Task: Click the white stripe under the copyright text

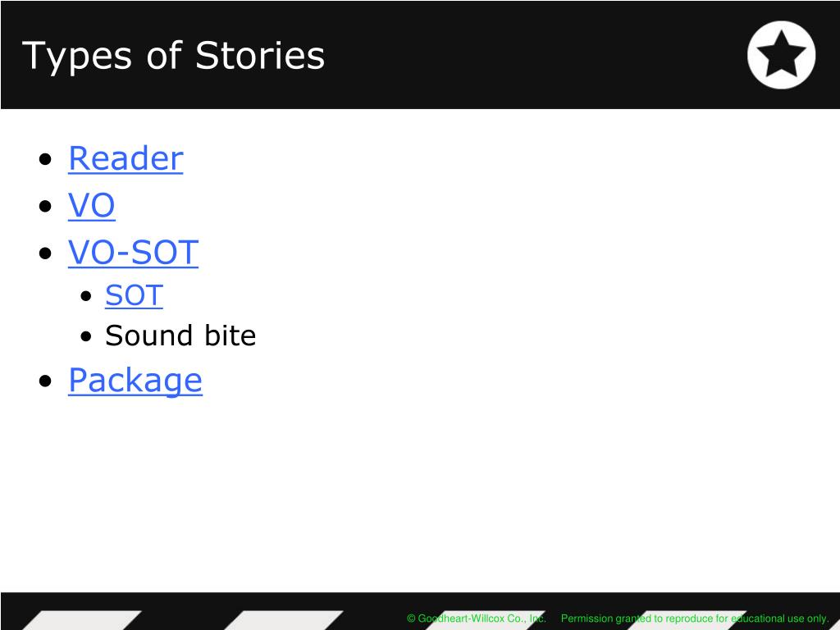Action: 485,622
